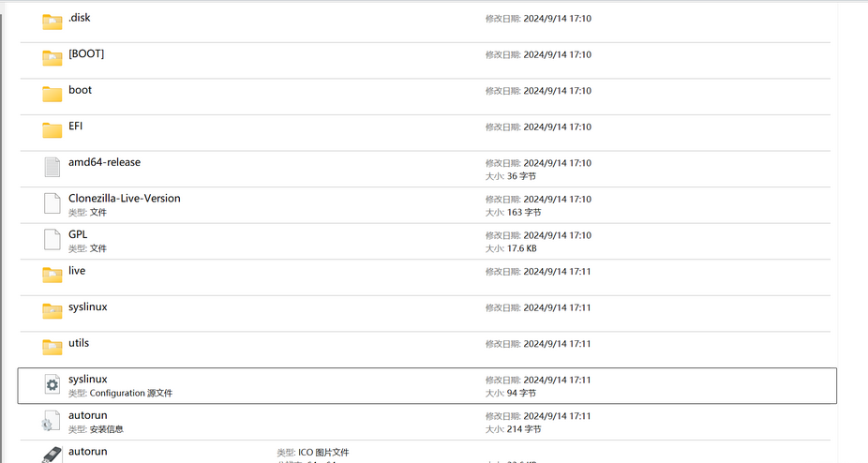Click the Clonezilla-Live-Version file name
Screen dimensions: 868x463
pos(125,199)
